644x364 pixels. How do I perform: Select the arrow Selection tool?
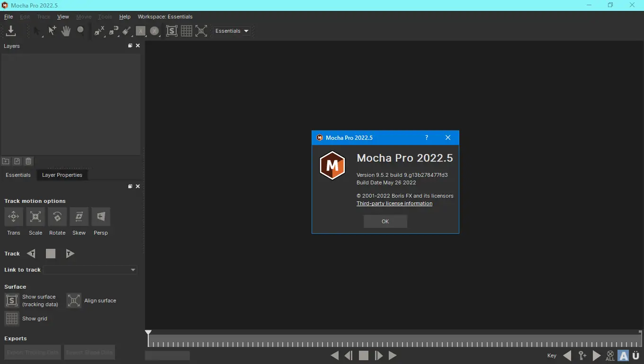click(38, 31)
